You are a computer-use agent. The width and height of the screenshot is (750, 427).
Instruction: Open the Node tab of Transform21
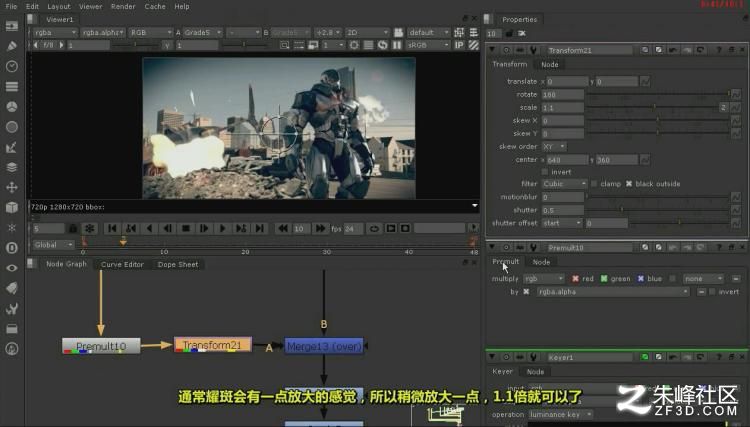(550, 65)
